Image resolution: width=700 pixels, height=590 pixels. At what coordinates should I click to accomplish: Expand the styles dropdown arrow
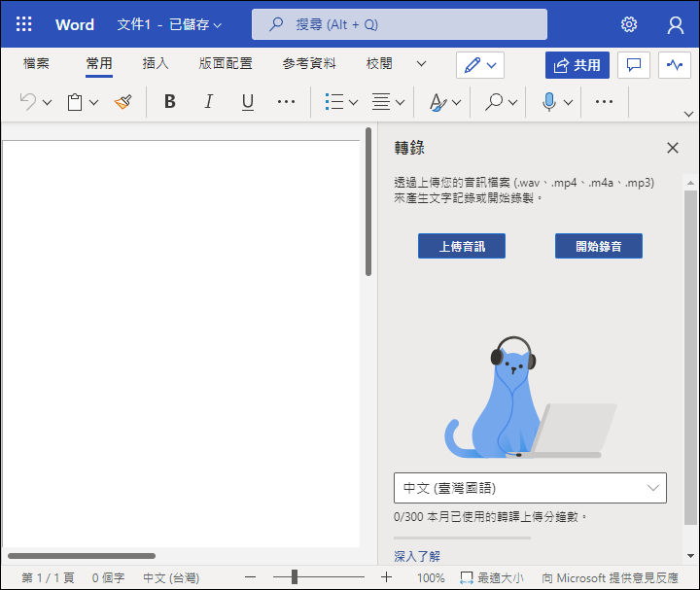pyautogui.click(x=456, y=103)
